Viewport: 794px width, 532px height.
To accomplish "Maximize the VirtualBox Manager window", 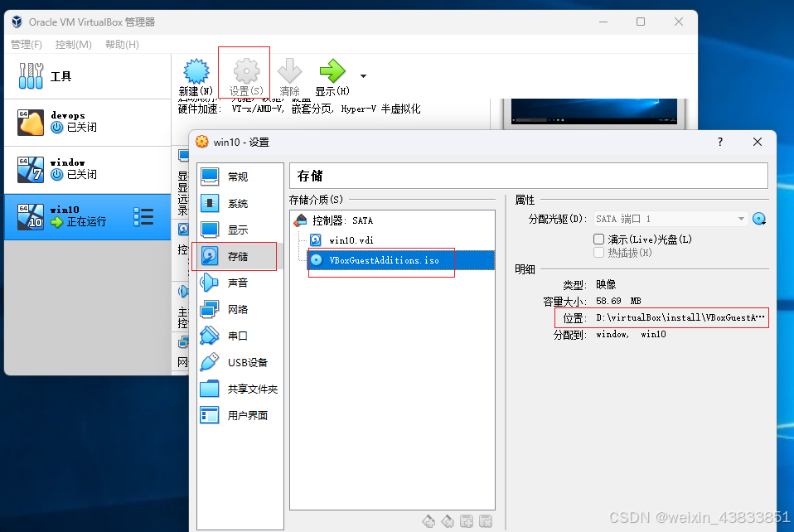I will (x=641, y=22).
